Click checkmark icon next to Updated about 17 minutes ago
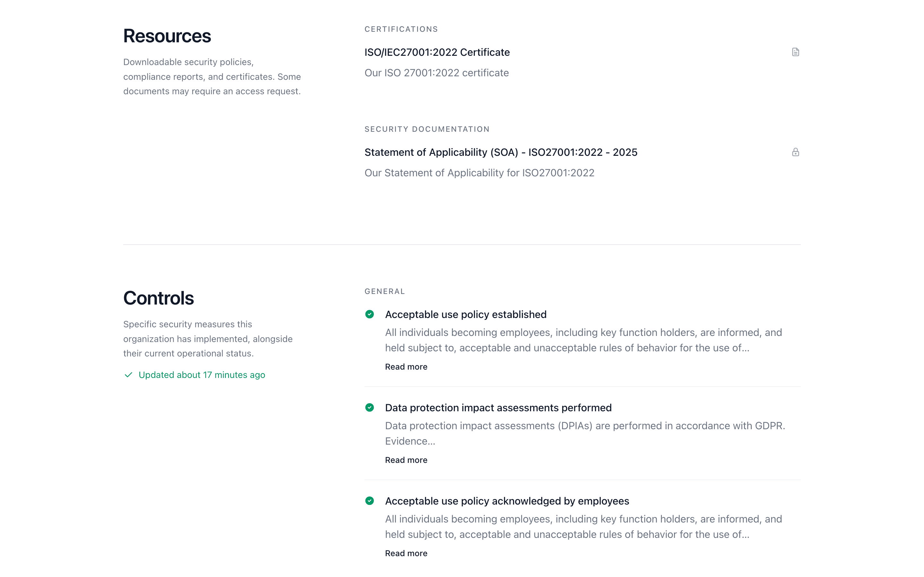The width and height of the screenshot is (924, 577). click(128, 375)
